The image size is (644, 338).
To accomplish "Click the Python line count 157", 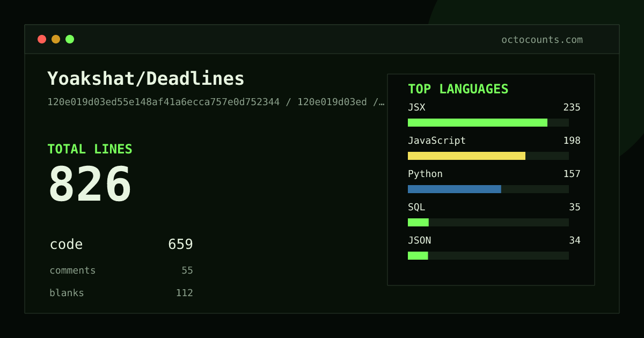I will 572,174.
